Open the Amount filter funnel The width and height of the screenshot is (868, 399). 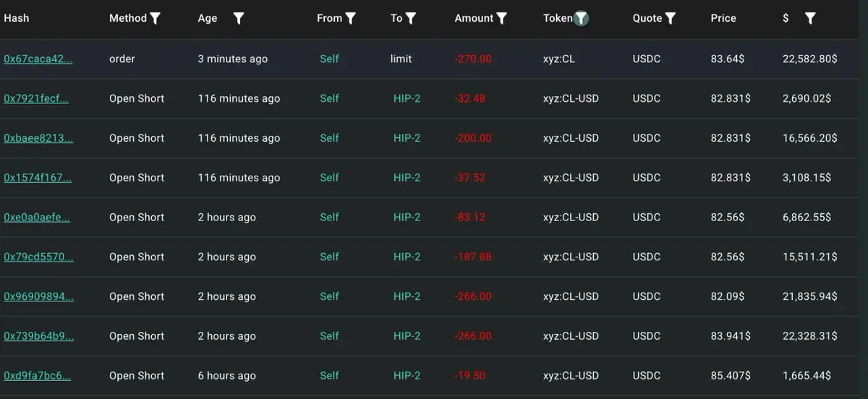point(502,19)
